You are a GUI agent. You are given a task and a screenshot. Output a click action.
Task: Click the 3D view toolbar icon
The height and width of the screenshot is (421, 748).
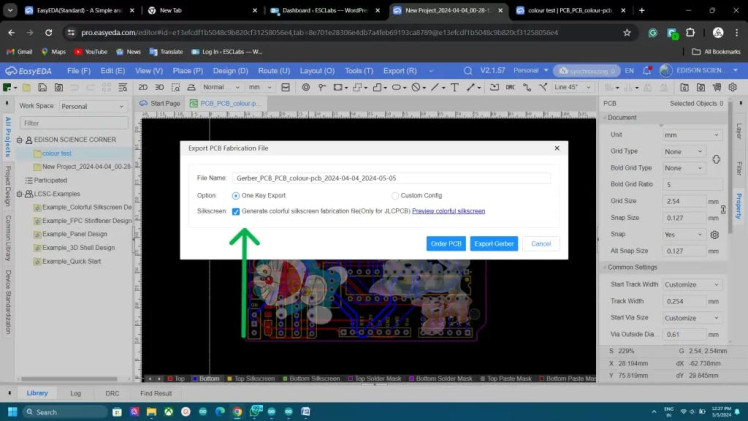(158, 87)
